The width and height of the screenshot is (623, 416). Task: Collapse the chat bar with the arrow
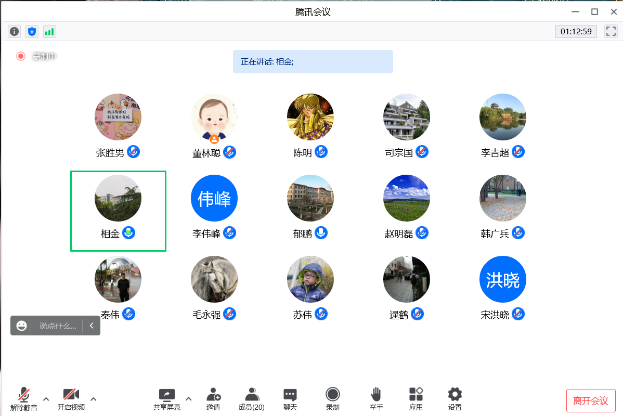click(91, 325)
